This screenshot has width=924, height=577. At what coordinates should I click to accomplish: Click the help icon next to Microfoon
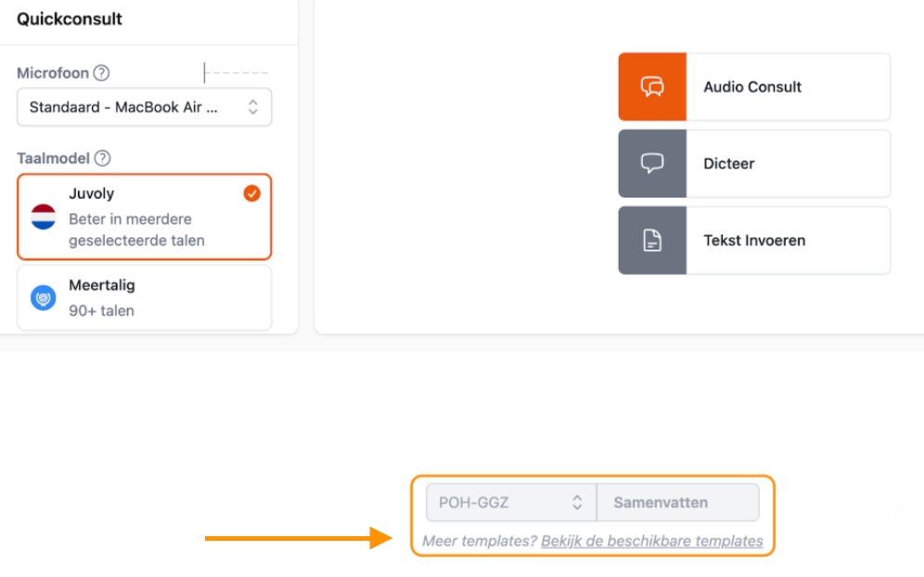click(102, 73)
